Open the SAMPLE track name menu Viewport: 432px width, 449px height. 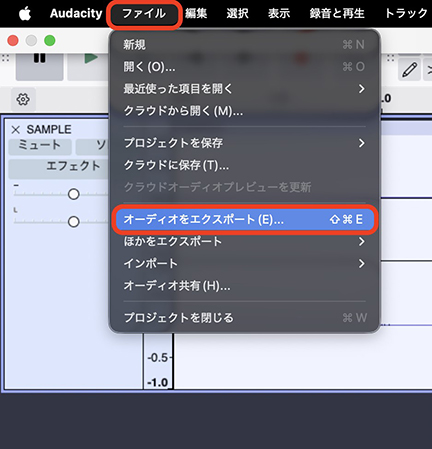[x=49, y=129]
